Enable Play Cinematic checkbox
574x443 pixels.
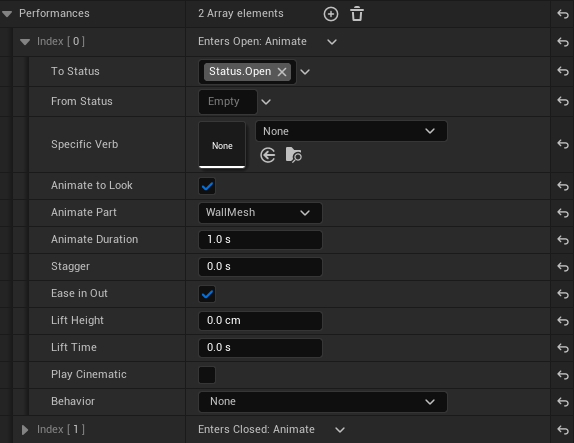(207, 375)
